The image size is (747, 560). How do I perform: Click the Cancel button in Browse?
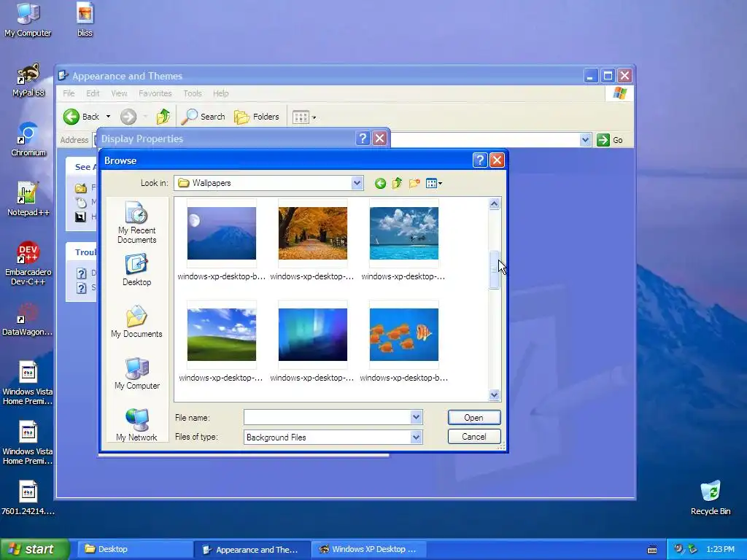click(x=474, y=437)
